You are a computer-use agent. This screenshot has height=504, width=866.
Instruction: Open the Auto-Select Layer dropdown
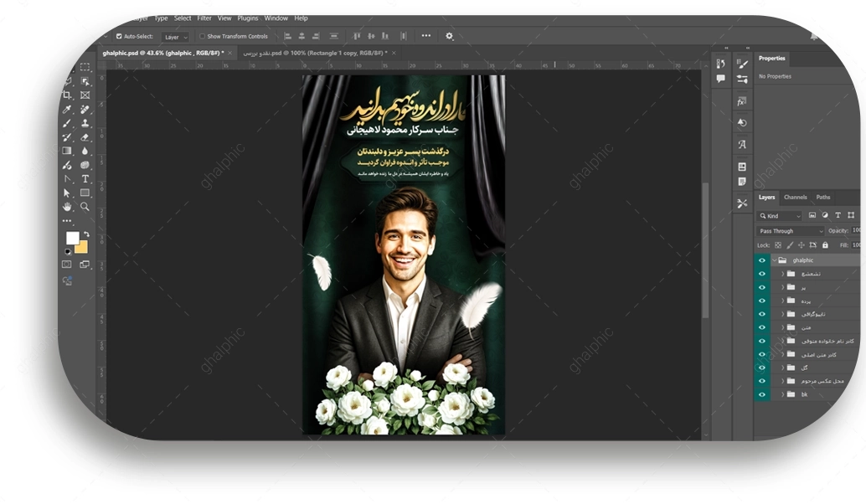(175, 37)
